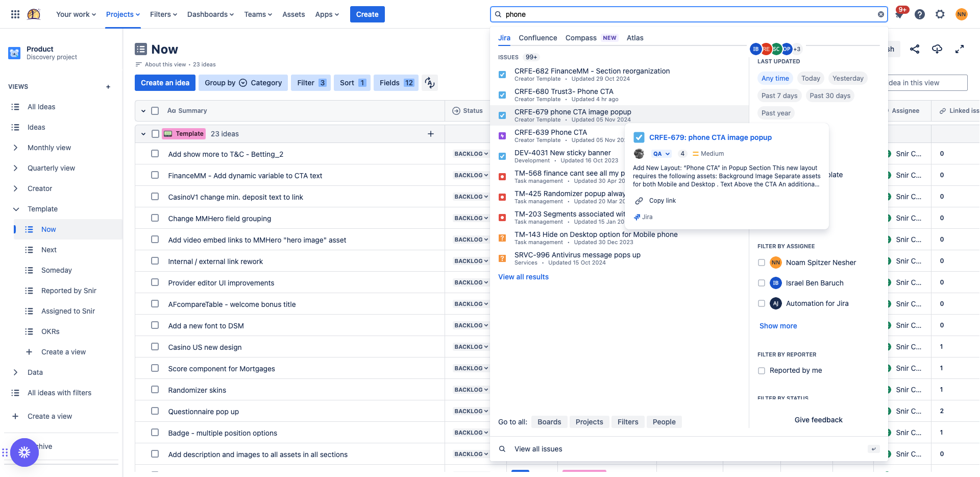The height and width of the screenshot is (477, 980).
Task: Open NN profile avatar menu
Action: tap(962, 14)
